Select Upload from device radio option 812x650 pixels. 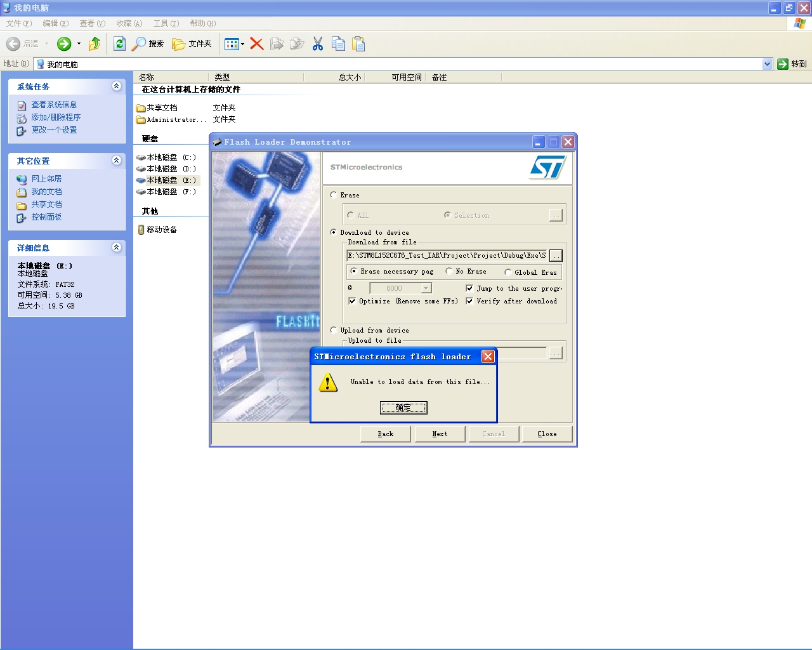tap(334, 330)
